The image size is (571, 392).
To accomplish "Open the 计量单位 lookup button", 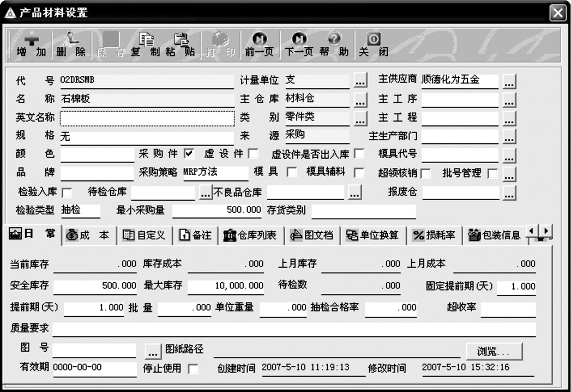I will pos(360,81).
